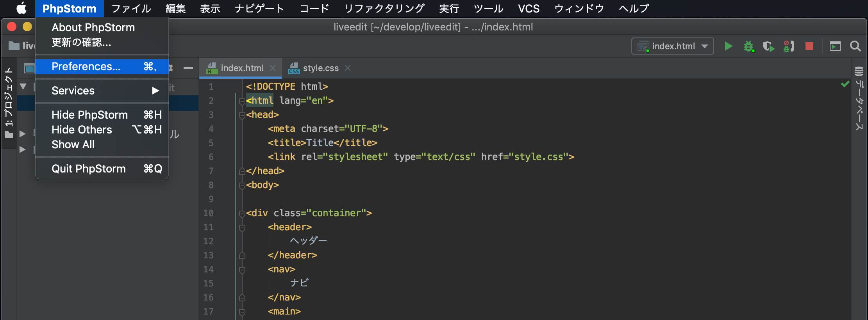
Task: Open the ツール menu
Action: pos(489,8)
